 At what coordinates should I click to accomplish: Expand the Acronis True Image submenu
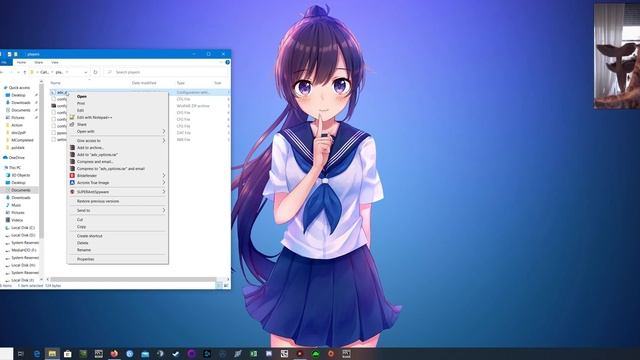coord(118,183)
